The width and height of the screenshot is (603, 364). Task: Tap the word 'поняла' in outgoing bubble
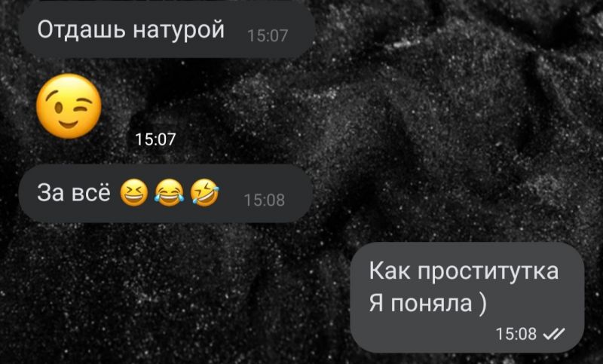[x=431, y=304]
